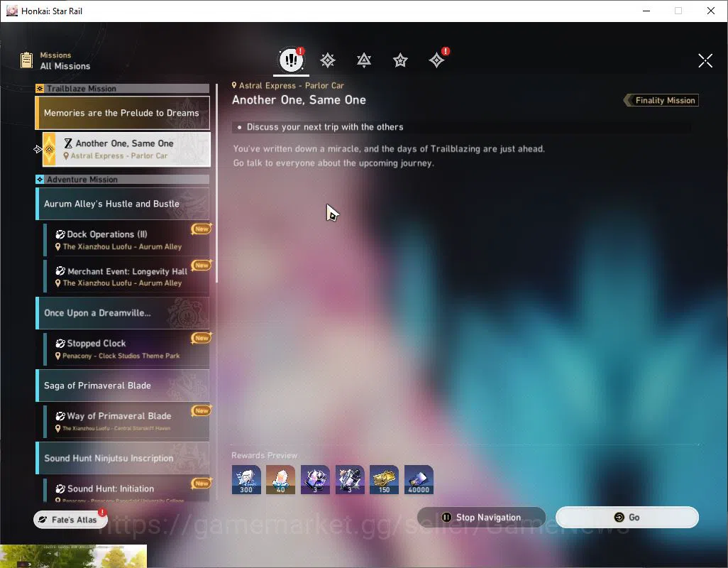Click New badge on Way of Primaveral Blade
Image resolution: width=728 pixels, height=568 pixels.
(x=202, y=410)
